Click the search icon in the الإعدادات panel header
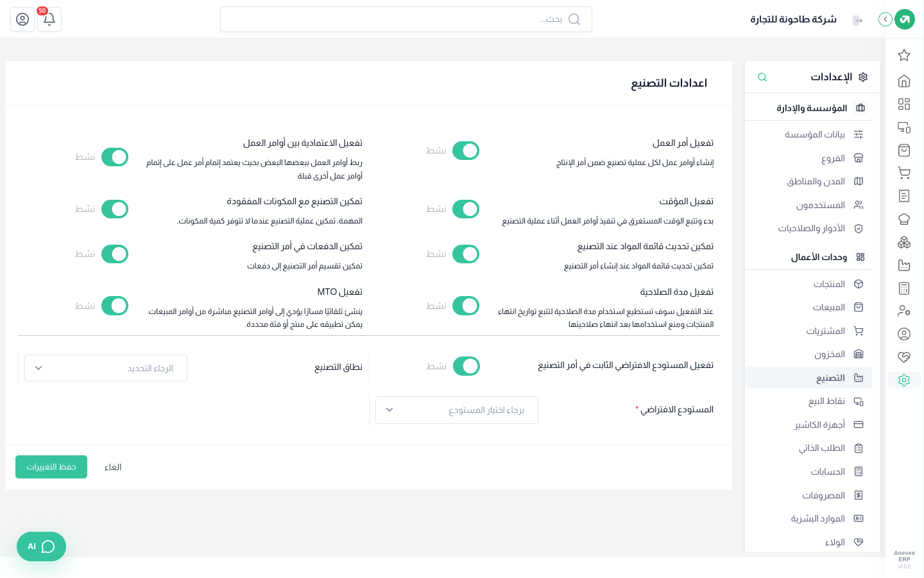 point(762,77)
